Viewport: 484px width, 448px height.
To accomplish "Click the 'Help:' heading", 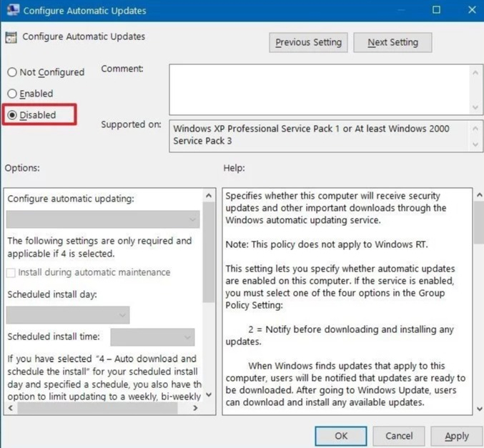I will 234,168.
